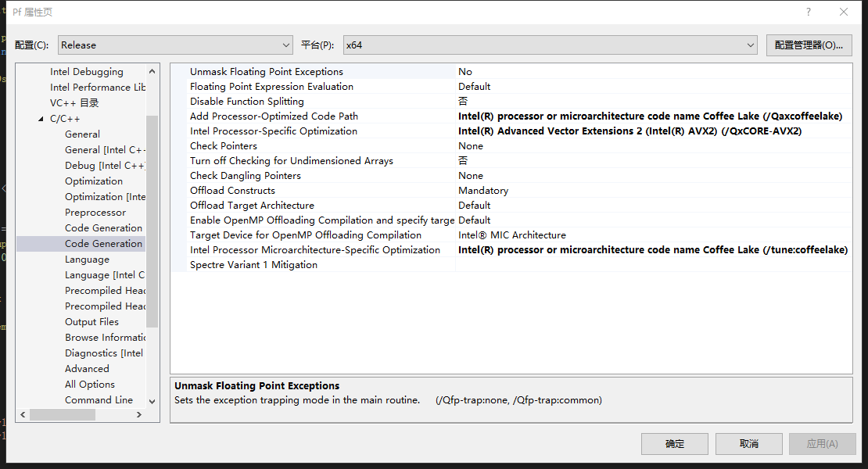
Task: Select Turn off Checking for Undimensioned Arrays
Action: coord(291,160)
